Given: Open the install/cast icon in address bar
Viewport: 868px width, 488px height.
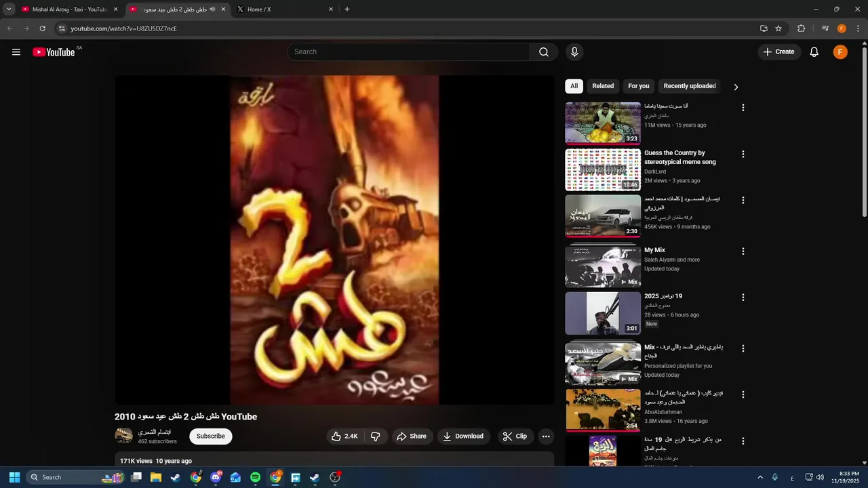Looking at the screenshot, I should [764, 28].
